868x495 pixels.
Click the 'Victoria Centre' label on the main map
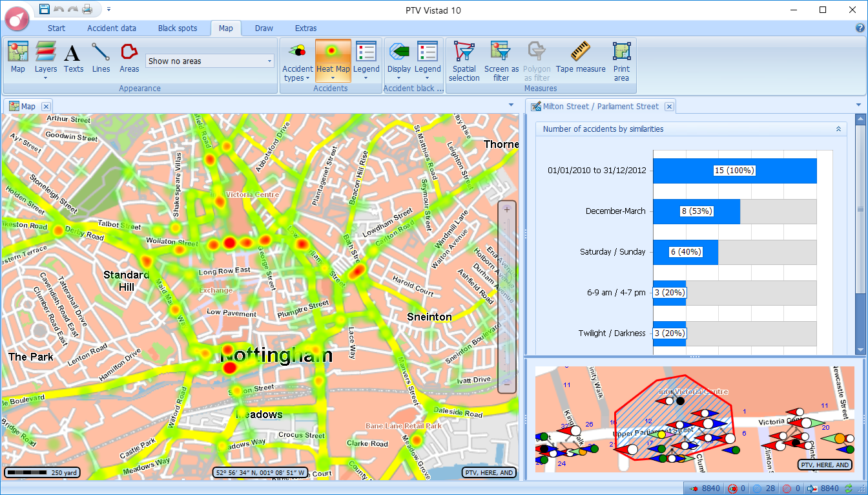point(253,195)
